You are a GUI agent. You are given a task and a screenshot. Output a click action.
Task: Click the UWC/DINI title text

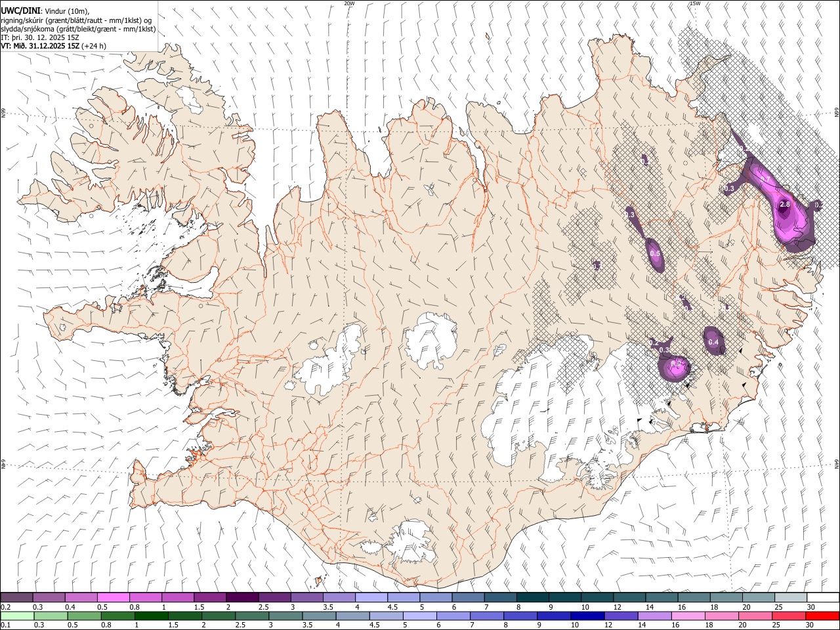pyautogui.click(x=20, y=11)
